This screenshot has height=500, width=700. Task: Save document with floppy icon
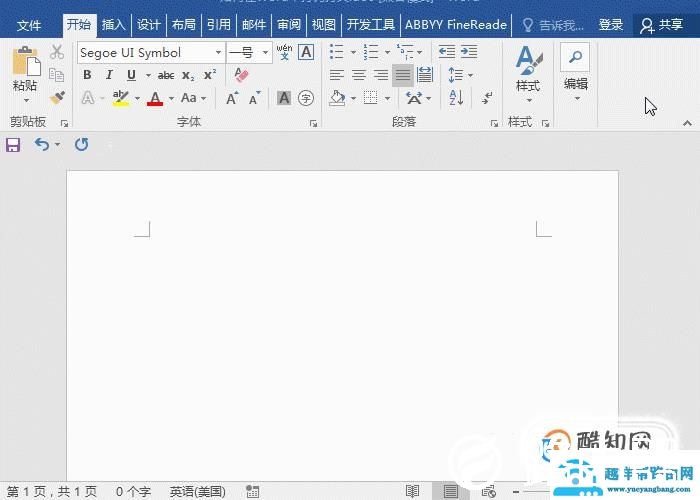click(x=13, y=145)
